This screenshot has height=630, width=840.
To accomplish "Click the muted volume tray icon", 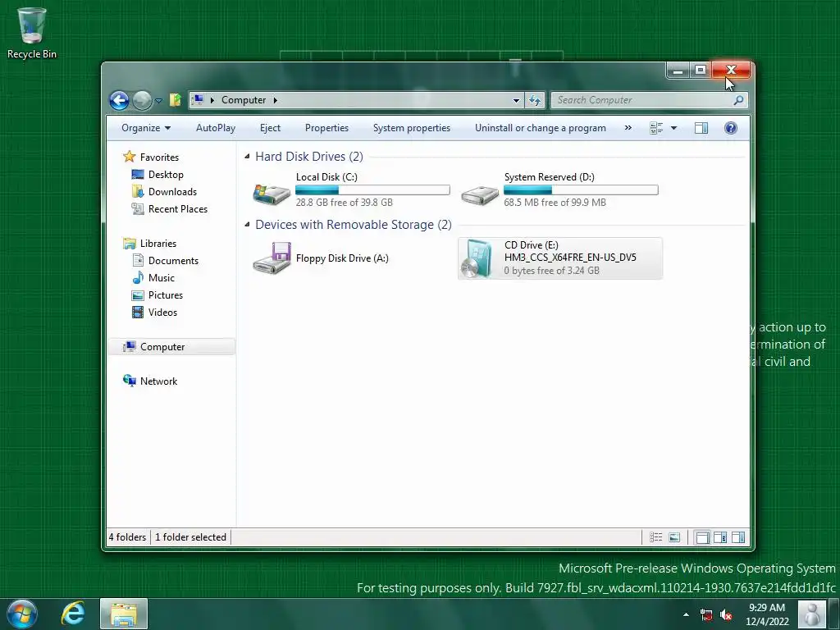I will coord(726,615).
